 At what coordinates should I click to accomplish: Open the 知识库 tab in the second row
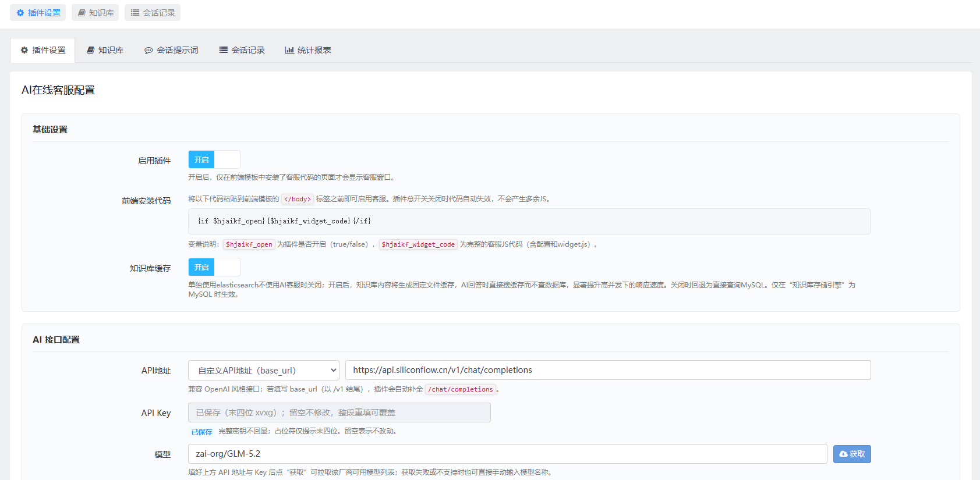pyautogui.click(x=105, y=50)
